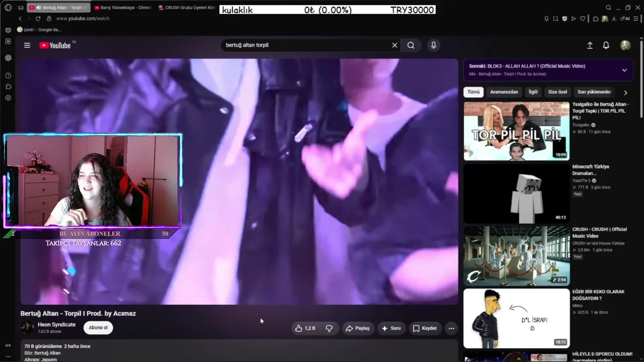Take a snapshot with the capture icon
Viewport: 644px width, 362px height.
point(555,19)
